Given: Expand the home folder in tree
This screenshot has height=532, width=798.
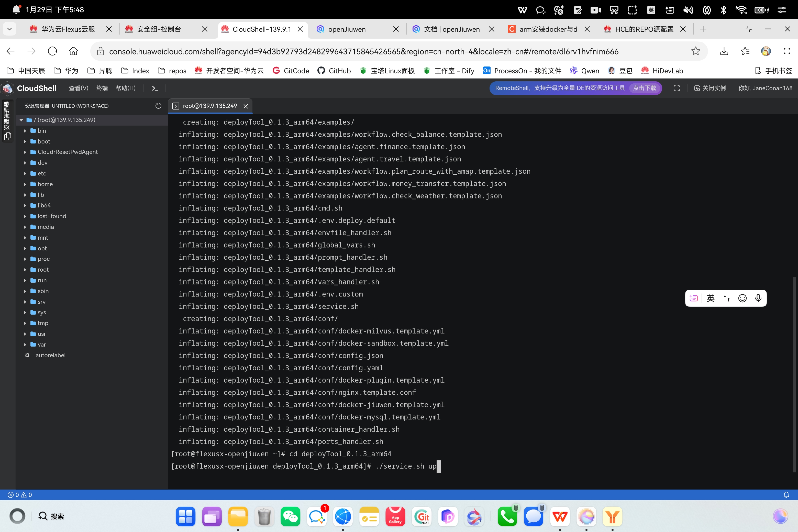Looking at the screenshot, I should point(45,184).
